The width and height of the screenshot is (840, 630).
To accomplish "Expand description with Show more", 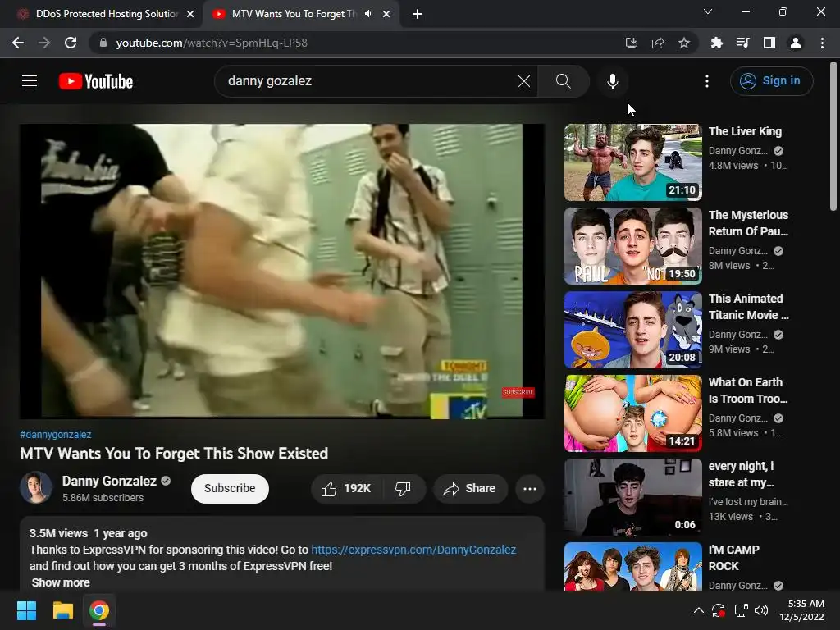I will pos(61,582).
